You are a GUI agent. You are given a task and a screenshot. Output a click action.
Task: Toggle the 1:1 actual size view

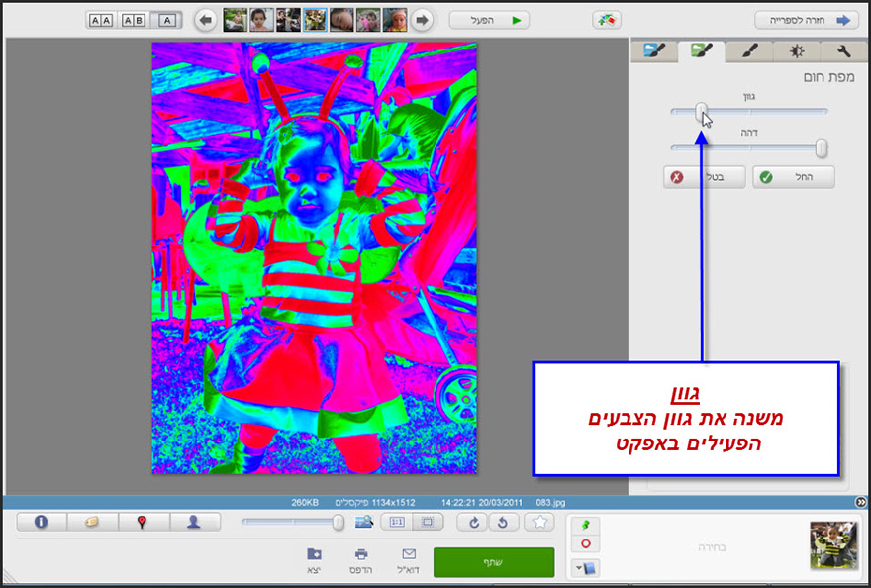point(398,522)
